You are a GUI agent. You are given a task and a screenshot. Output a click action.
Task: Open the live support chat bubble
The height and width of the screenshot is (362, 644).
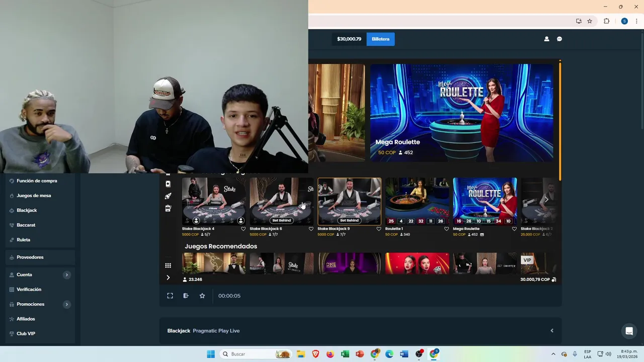point(629,331)
